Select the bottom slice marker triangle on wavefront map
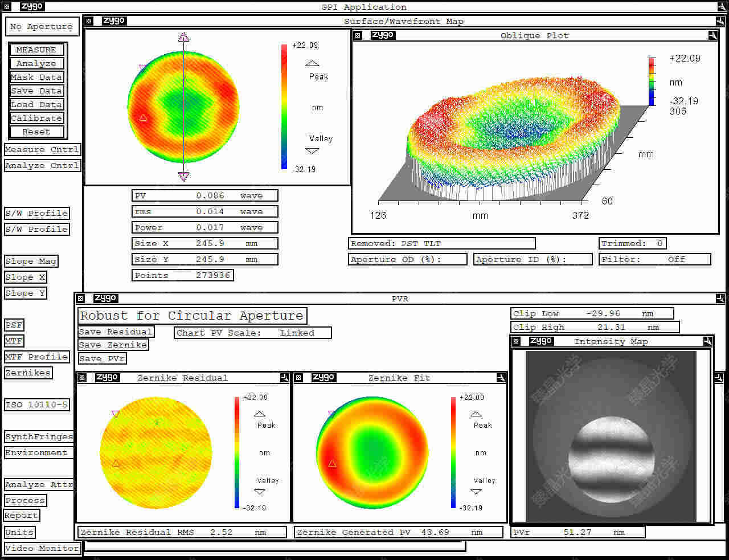This screenshot has height=560, width=729. pyautogui.click(x=183, y=176)
